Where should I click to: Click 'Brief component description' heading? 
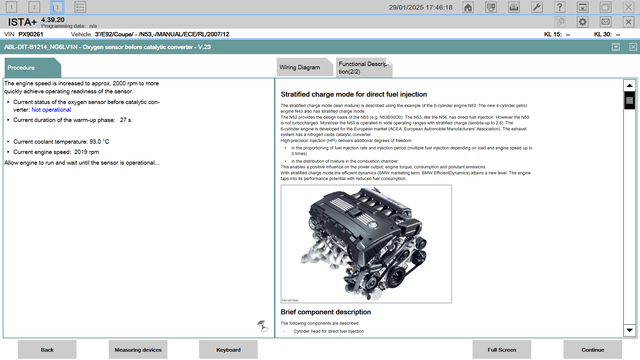point(326,312)
